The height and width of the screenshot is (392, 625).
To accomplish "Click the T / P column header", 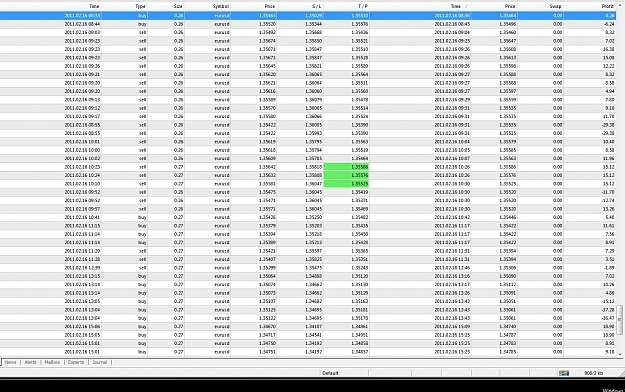I will click(x=363, y=6).
